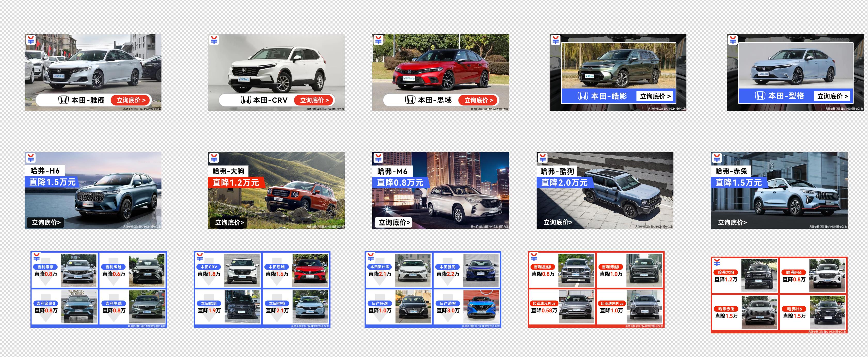Click the yen logo icon on 本田-雅阁 banner
This screenshot has width=868, height=357.
[x=31, y=40]
